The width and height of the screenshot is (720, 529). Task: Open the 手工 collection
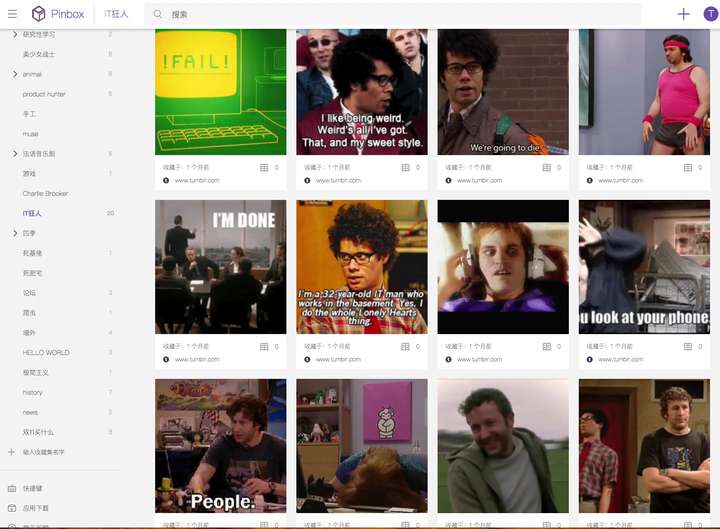pos(29,114)
